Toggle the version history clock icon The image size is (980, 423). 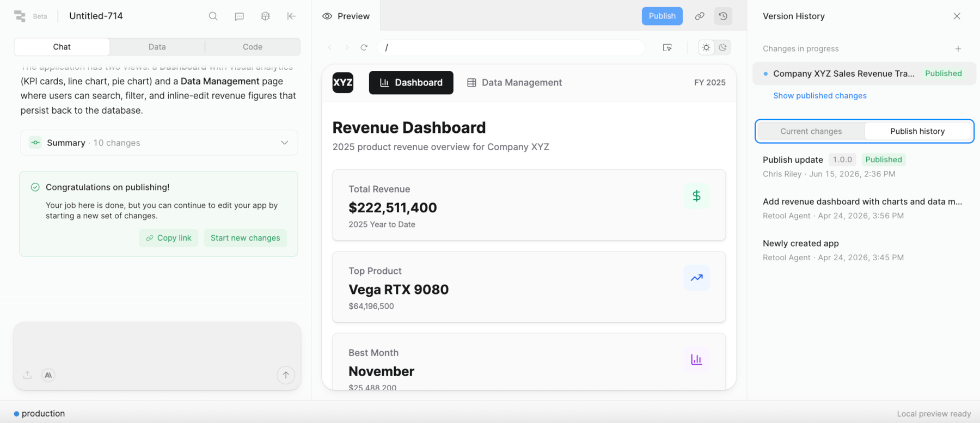pyautogui.click(x=723, y=16)
